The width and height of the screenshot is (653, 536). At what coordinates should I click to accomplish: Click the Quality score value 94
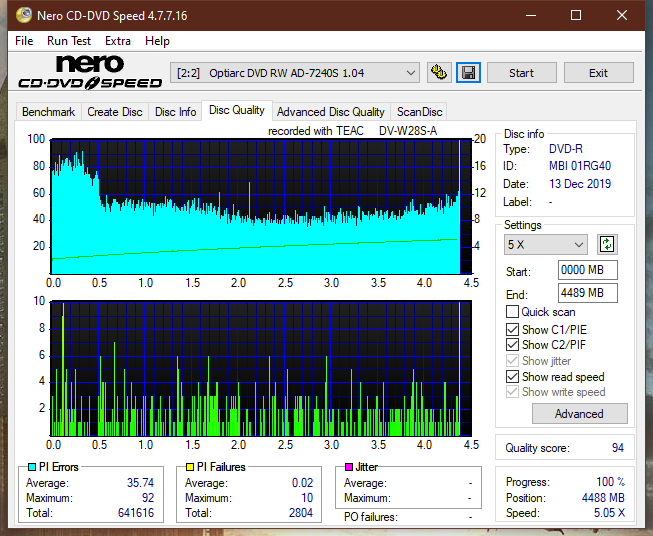(618, 448)
